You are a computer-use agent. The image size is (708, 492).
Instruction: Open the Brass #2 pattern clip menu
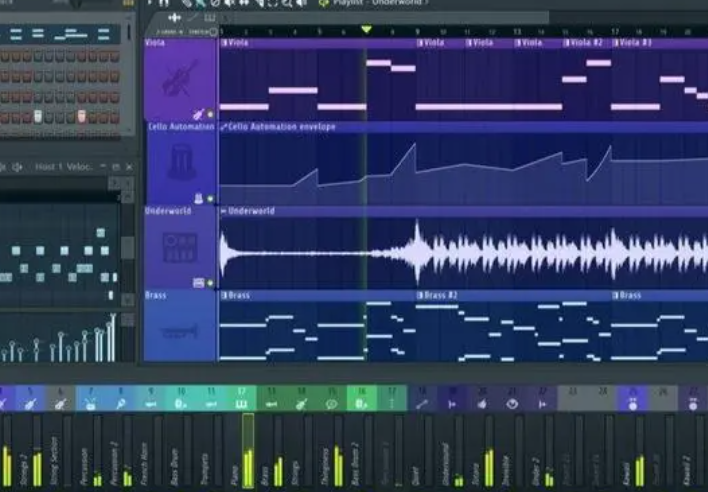(x=420, y=296)
